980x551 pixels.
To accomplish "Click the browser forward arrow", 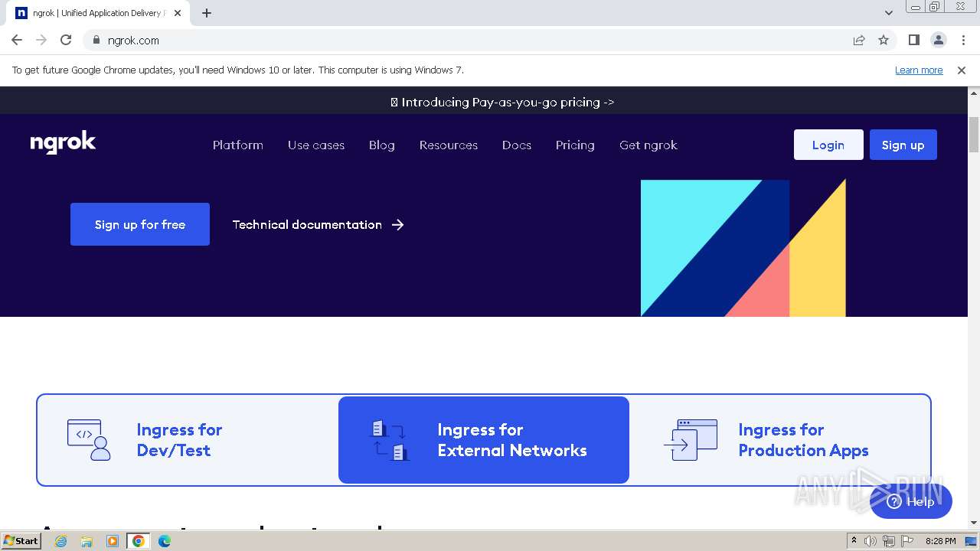I will point(41,40).
